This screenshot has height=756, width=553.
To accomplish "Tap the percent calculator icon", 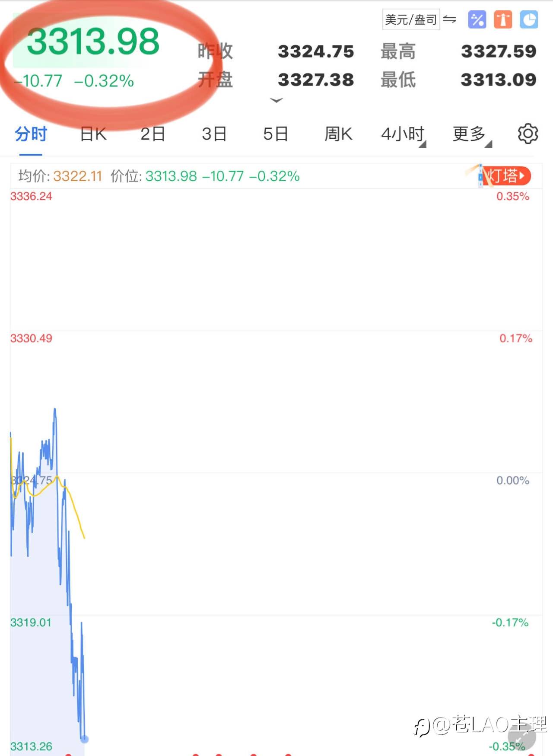I will pos(477,19).
